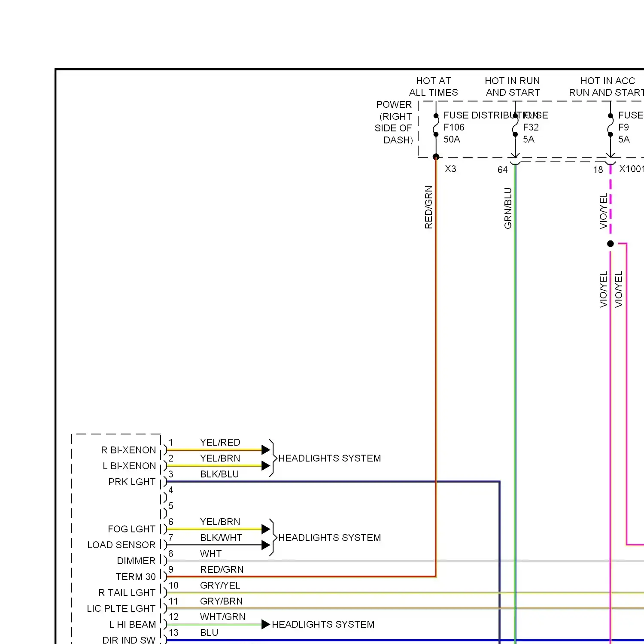Select the WHT/GRN wire label at pin 12

[222, 617]
